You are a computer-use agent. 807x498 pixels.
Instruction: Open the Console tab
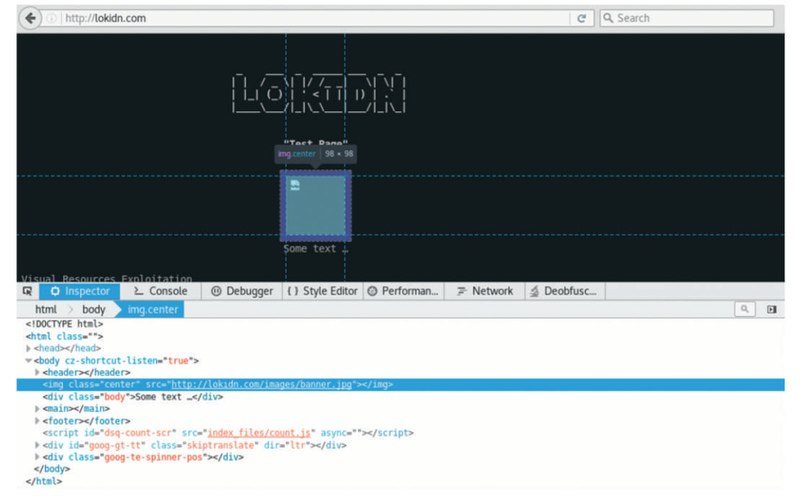tap(161, 291)
